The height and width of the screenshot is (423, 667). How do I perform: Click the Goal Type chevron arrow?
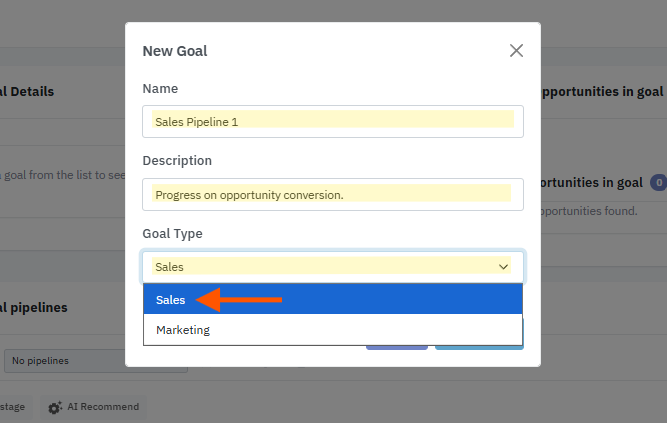[503, 267]
